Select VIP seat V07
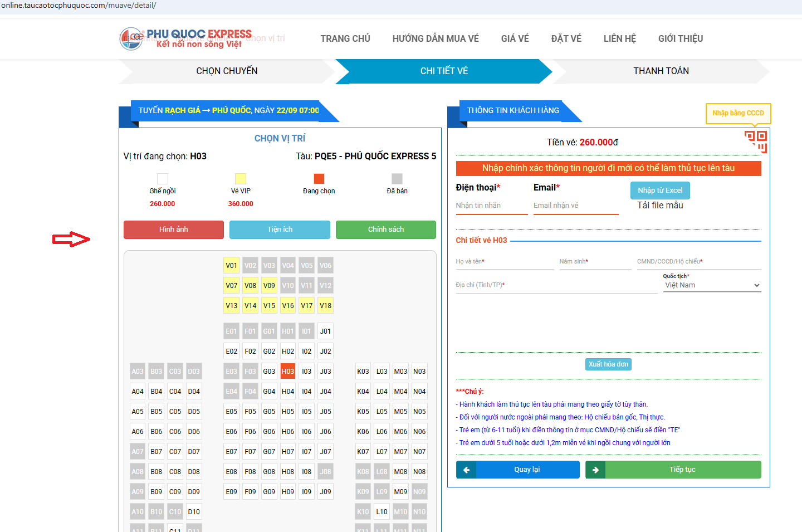802x532 pixels. pos(232,286)
